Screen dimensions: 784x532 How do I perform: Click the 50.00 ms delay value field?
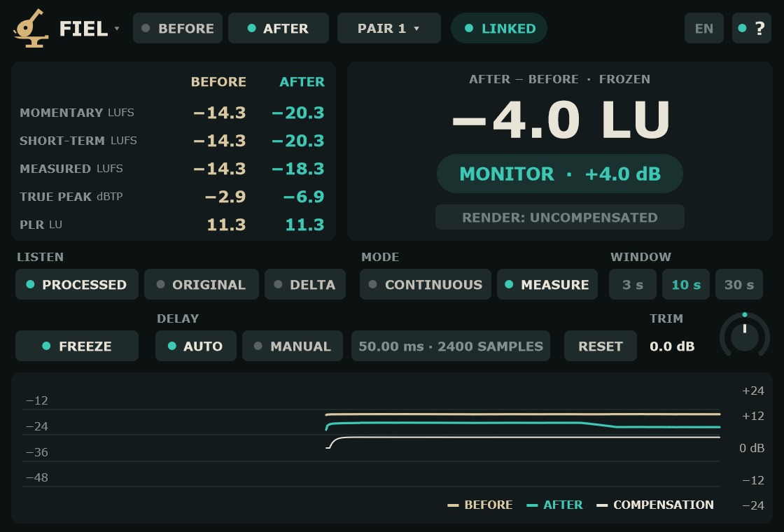(451, 346)
